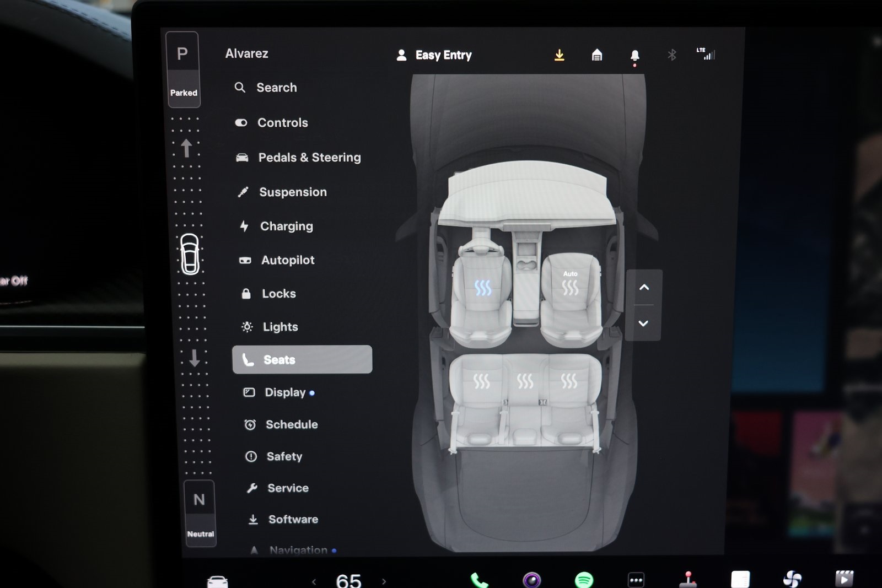Select Park on the gear strip
This screenshot has width=882, height=588.
point(183,69)
